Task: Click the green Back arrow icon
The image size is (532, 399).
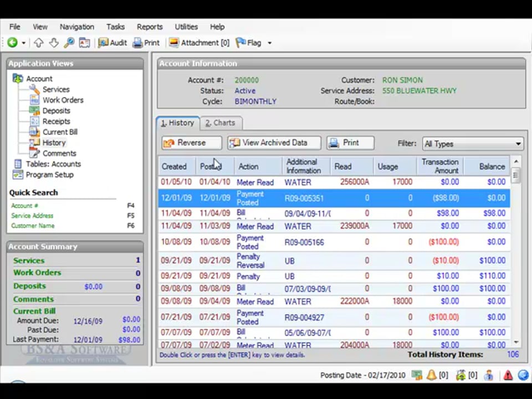Action: [x=12, y=43]
